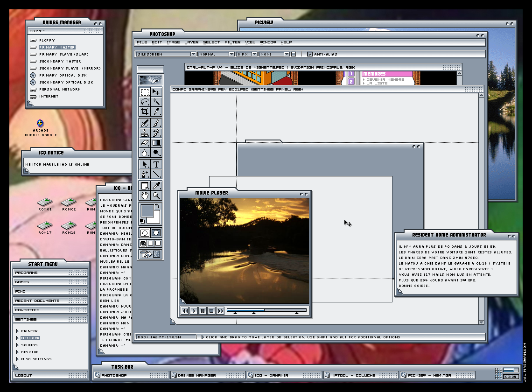
Task: Click the Photoshop eye logo in toolbox
Action: point(150,80)
